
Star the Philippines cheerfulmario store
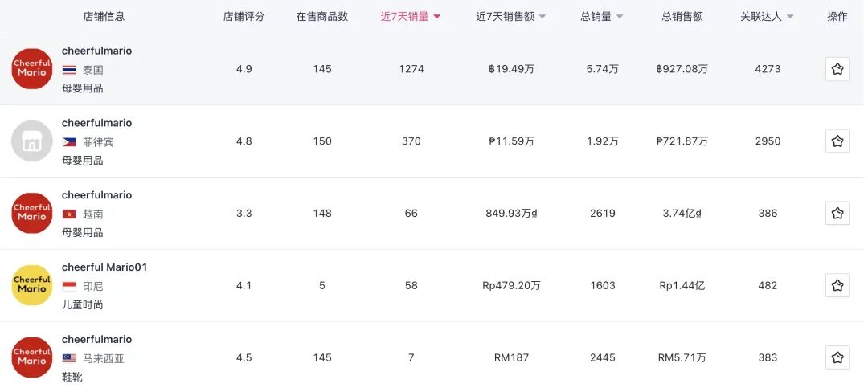837,141
